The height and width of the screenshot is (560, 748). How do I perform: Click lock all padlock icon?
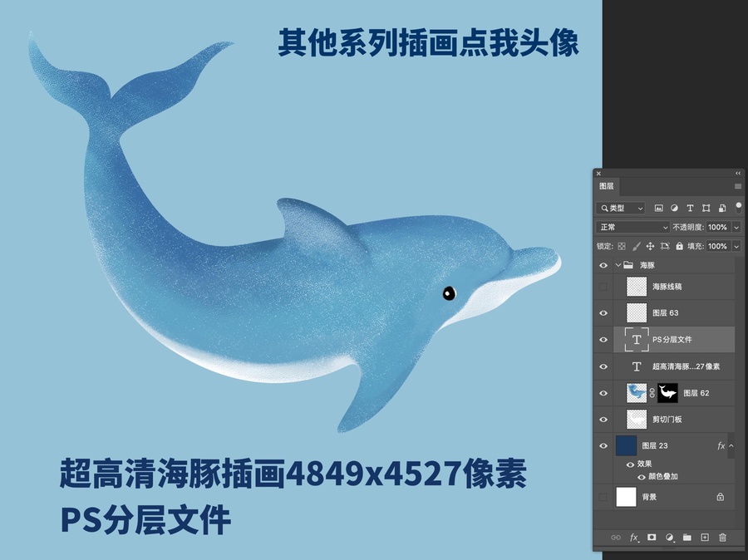pyautogui.click(x=679, y=246)
